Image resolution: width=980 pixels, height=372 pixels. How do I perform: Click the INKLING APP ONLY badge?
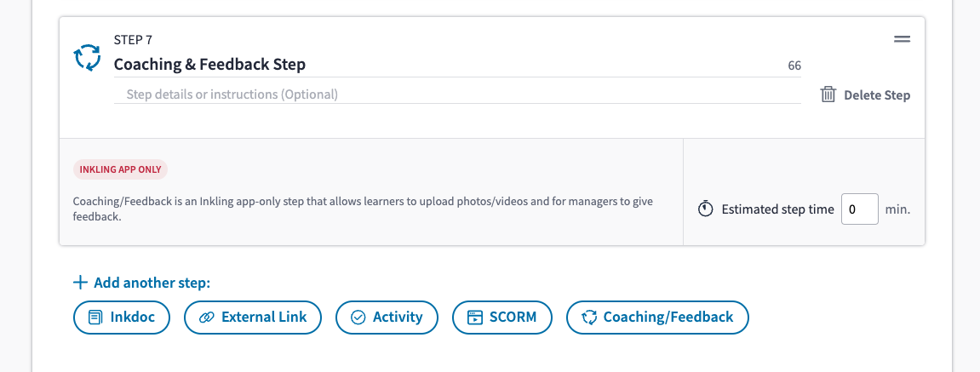coord(121,169)
